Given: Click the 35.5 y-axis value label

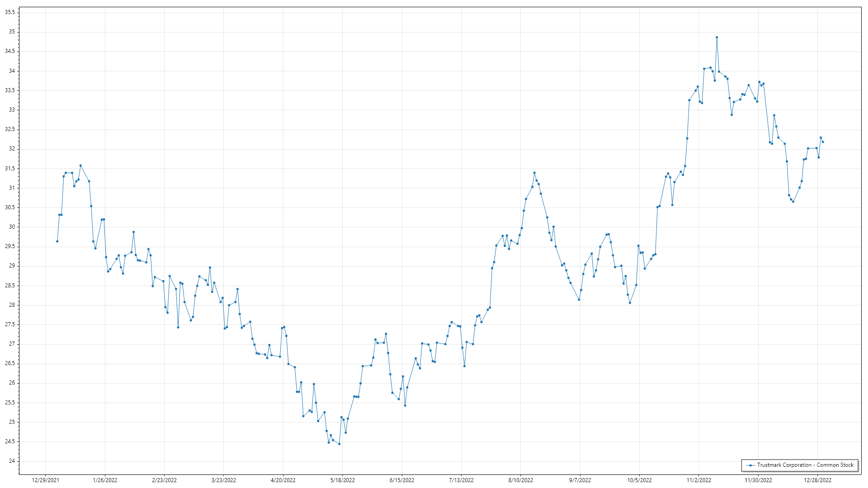Looking at the screenshot, I should click(10, 13).
